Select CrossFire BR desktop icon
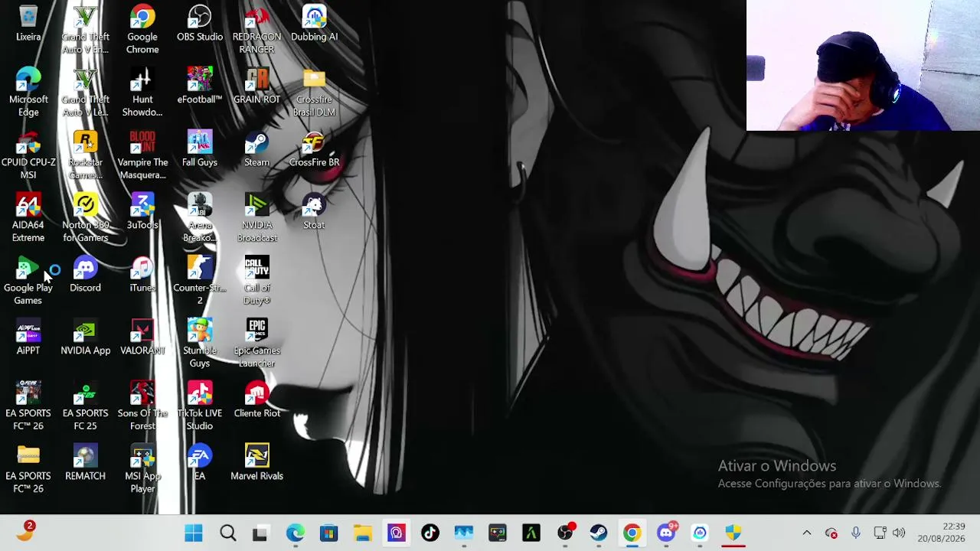Screen dimensions: 980x551 pos(314,149)
